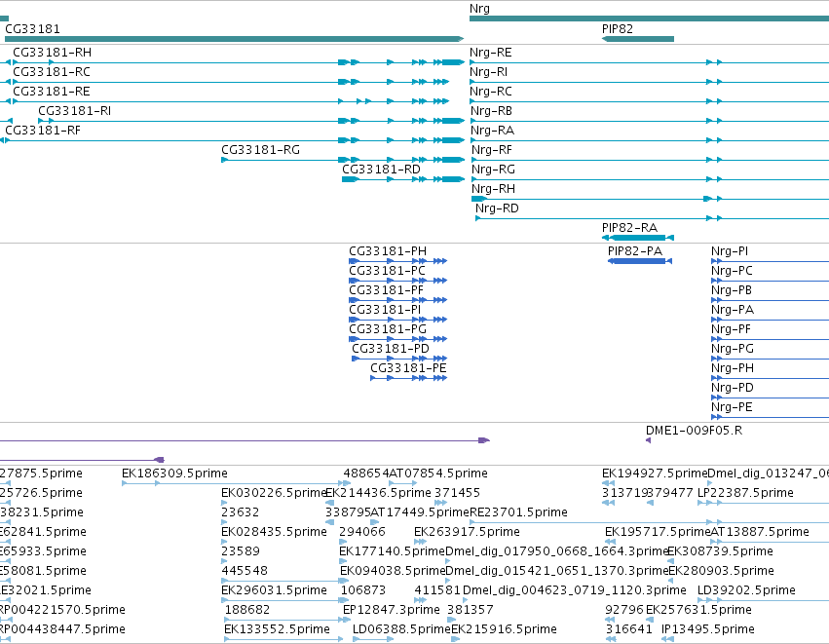This screenshot has width=829, height=644.
Task: Click the DME1-009F05.R feature
Action: point(694,431)
